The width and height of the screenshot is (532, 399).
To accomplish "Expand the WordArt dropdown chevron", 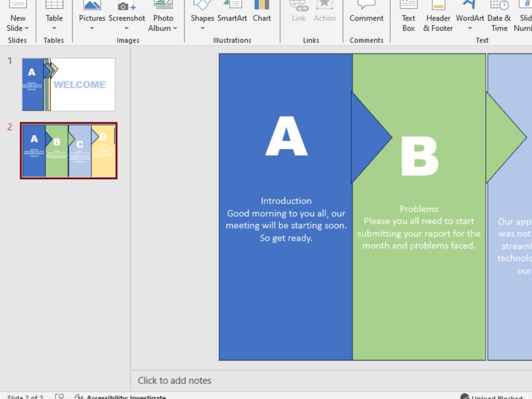I will pyautogui.click(x=470, y=28).
